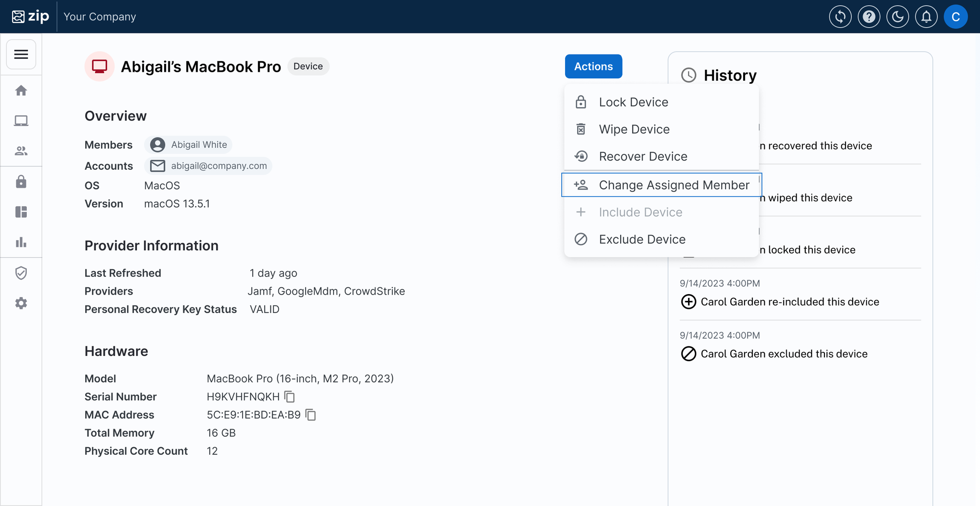Click the Actions dropdown button

(x=593, y=66)
